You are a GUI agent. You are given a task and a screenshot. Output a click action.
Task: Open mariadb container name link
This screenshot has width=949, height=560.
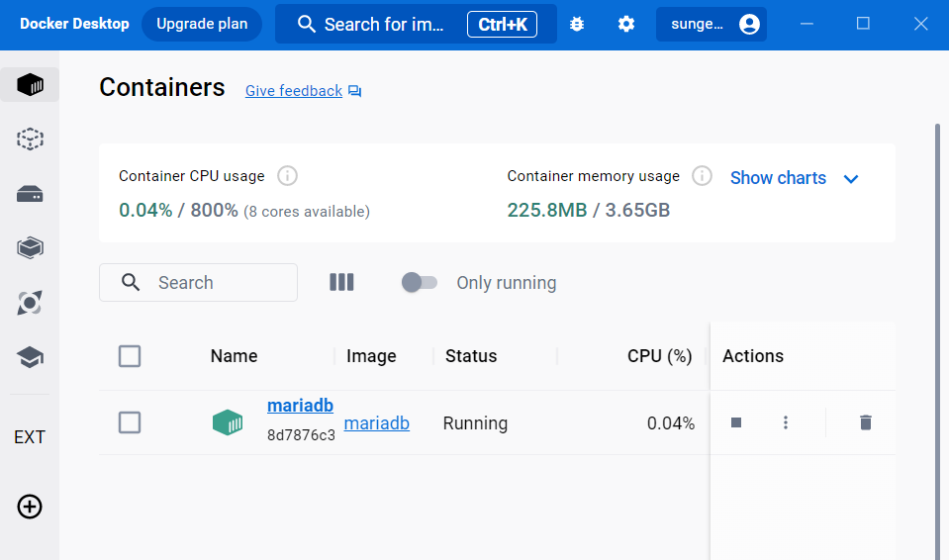tap(300, 405)
